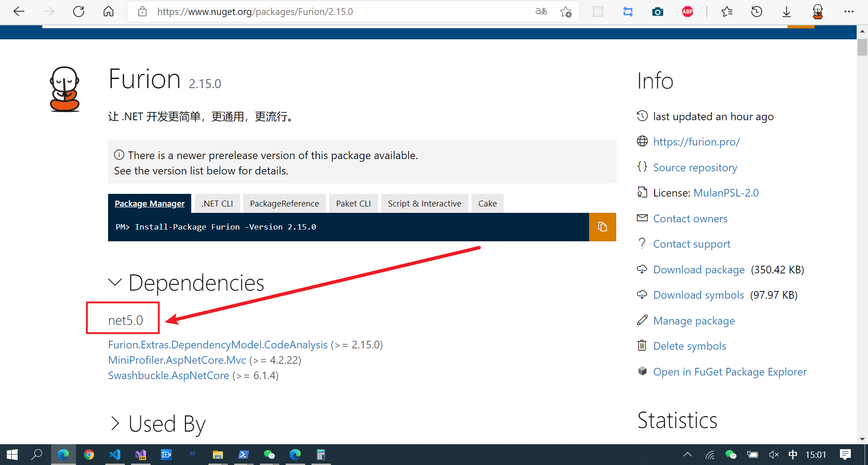Screen dimensions: 868x465
Task: Open the Windows Start menu
Action: coord(12,455)
